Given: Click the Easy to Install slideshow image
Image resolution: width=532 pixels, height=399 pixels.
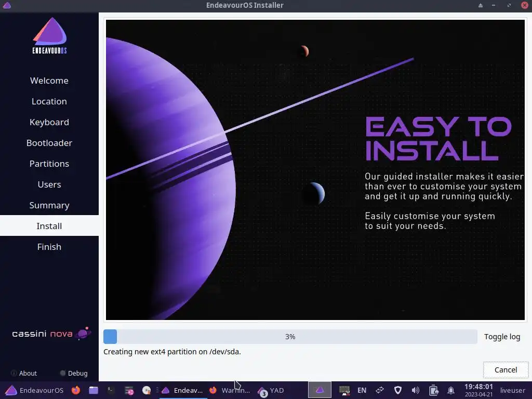Looking at the screenshot, I should click(x=315, y=170).
